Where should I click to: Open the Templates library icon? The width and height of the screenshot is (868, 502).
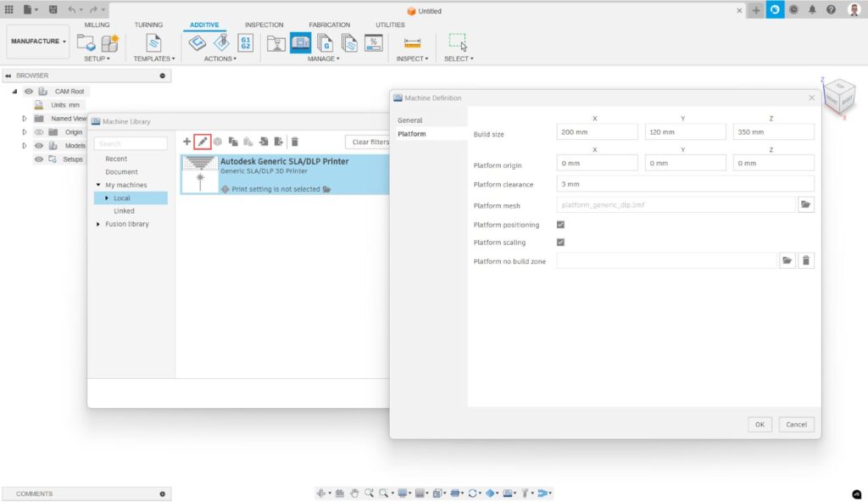pos(153,42)
